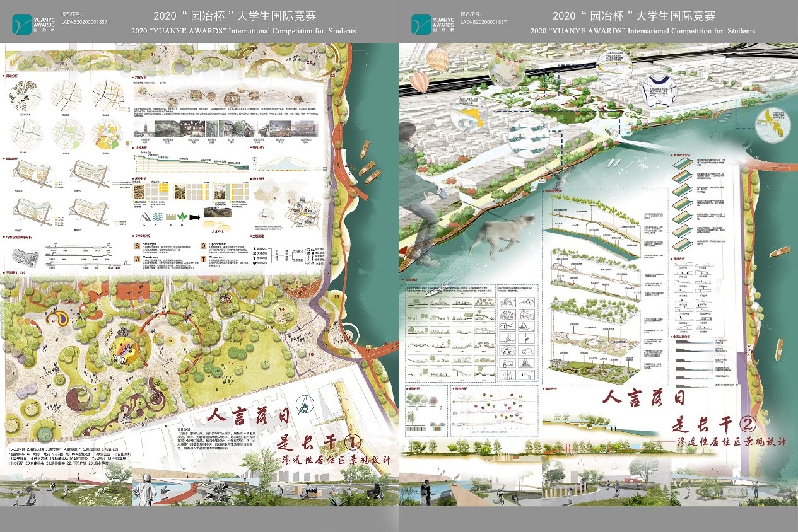The width and height of the screenshot is (798, 532).
Task: Click the green leaf plant icon
Action: pyautogui.click(x=182, y=216)
